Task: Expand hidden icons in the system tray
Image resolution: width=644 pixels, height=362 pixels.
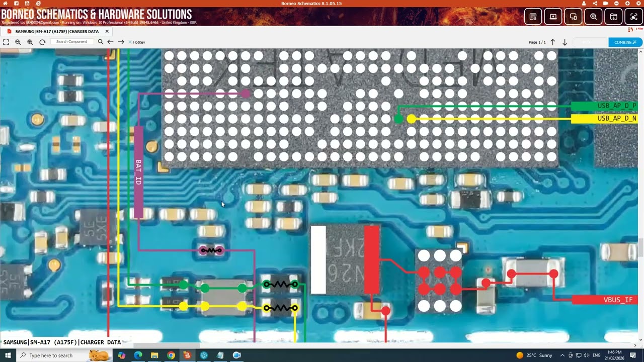Action: [x=562, y=355]
